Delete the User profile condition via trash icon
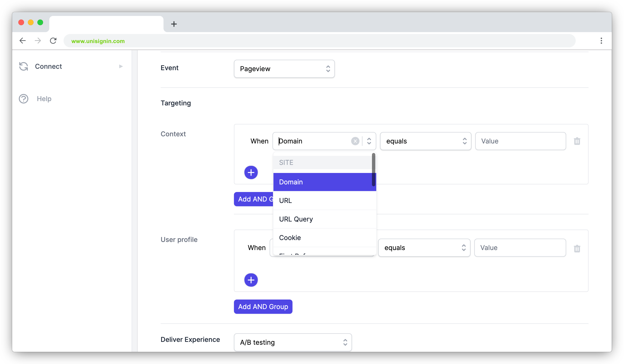Image resolution: width=624 pixels, height=364 pixels. (x=577, y=248)
